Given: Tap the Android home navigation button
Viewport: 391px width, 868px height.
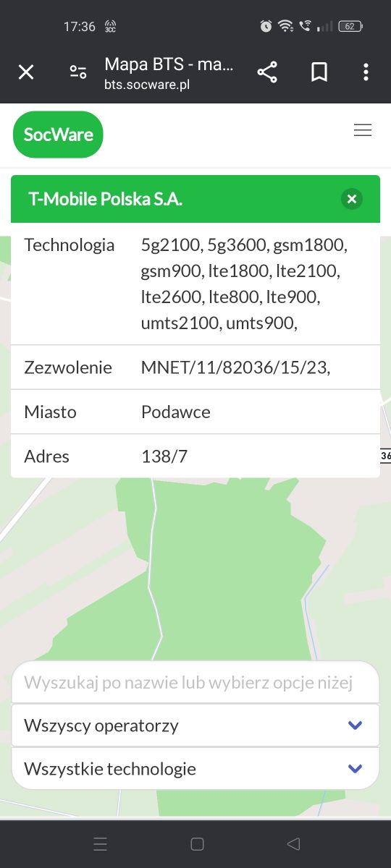Looking at the screenshot, I should [197, 843].
